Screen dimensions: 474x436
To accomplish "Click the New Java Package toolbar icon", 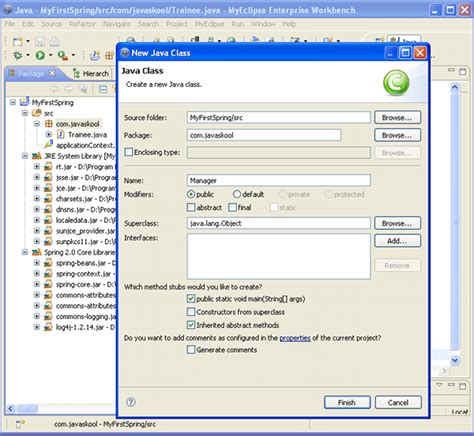I will [x=110, y=55].
